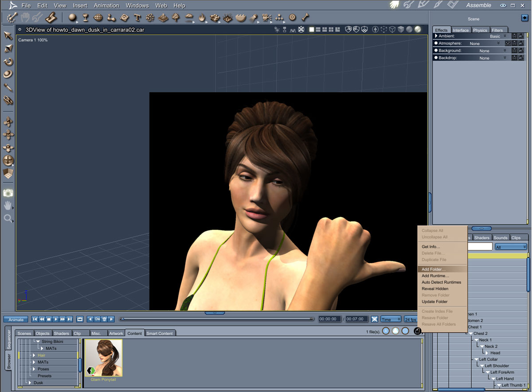Insert a target helper object (bullseye icon)
The image size is (532, 392).
pos(293,18)
